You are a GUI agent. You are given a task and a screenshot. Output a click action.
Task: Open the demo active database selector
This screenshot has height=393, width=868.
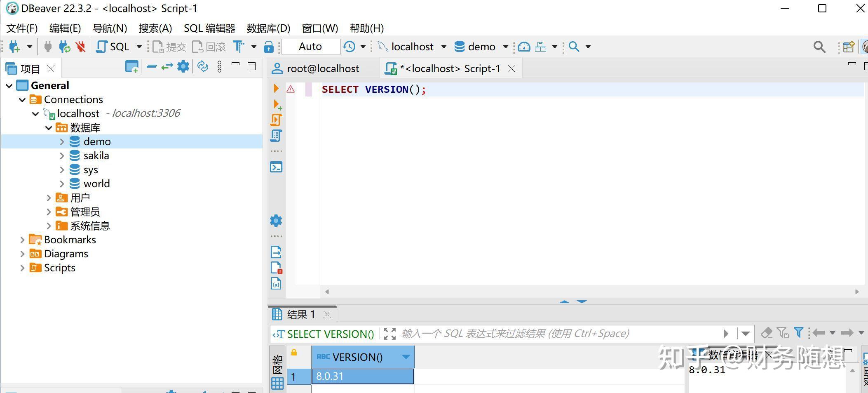click(x=481, y=47)
